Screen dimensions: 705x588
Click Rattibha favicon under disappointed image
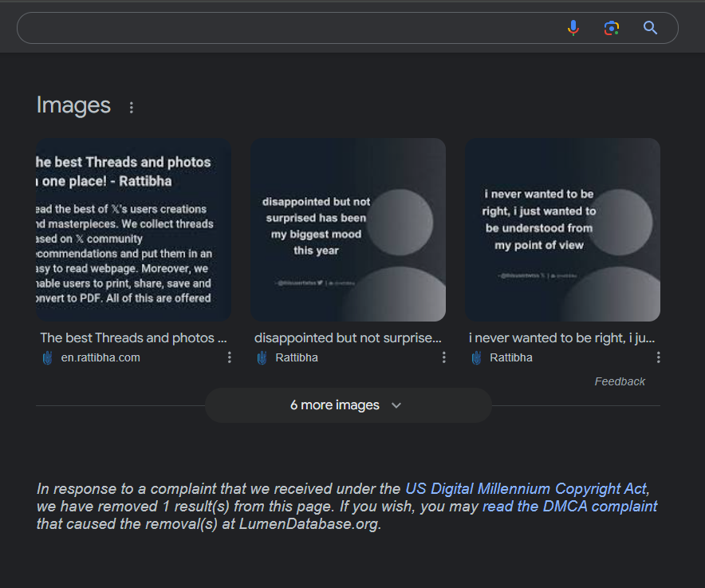tap(262, 357)
